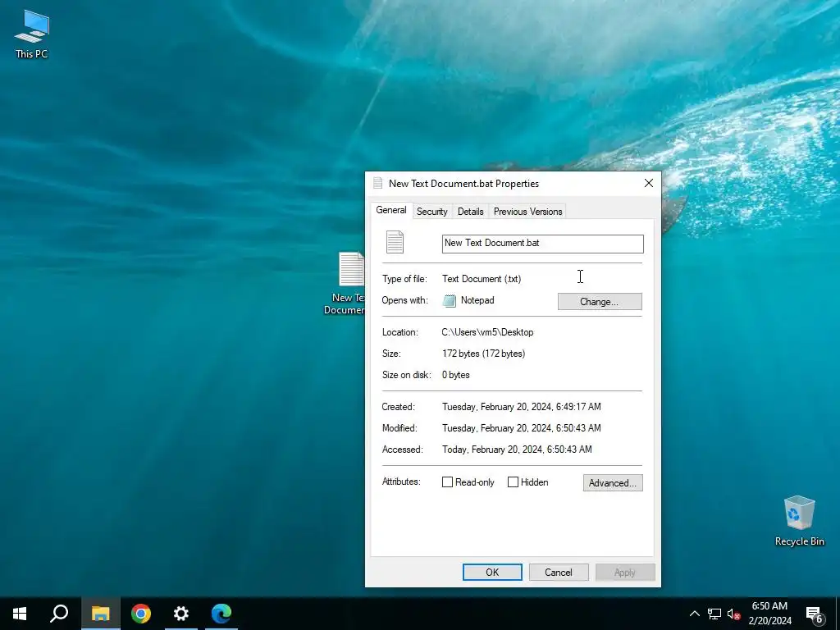Viewport: 840px width, 630px height.
Task: Switch to the Details tab
Action: click(470, 212)
